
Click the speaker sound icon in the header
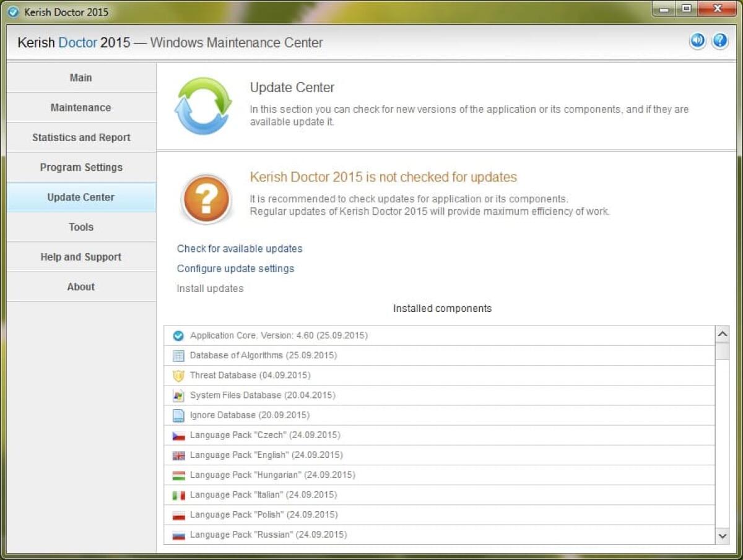pos(697,41)
